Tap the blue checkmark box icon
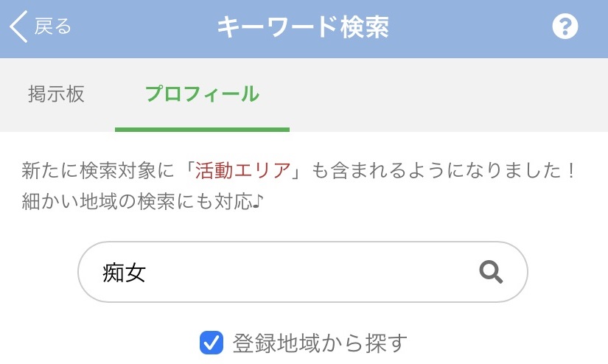Image resolution: width=608 pixels, height=364 pixels. 212,343
